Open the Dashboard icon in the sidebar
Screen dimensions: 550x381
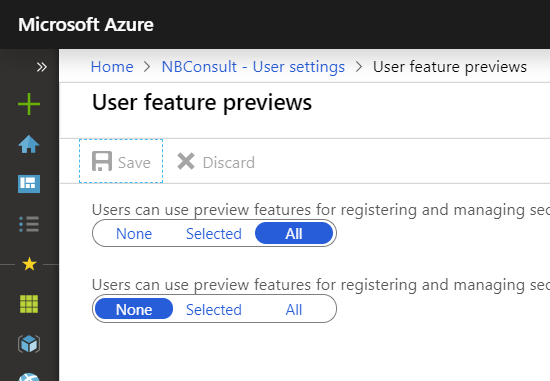[x=29, y=184]
